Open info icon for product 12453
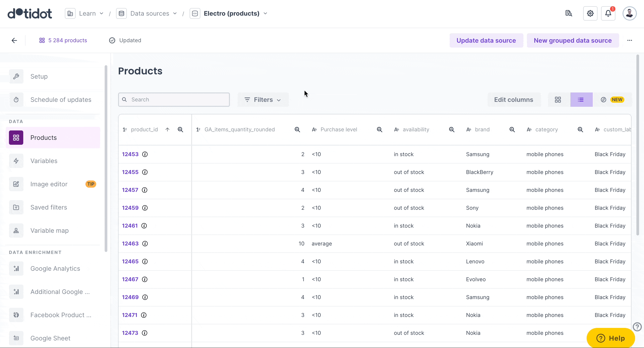644x348 pixels. coord(145,154)
